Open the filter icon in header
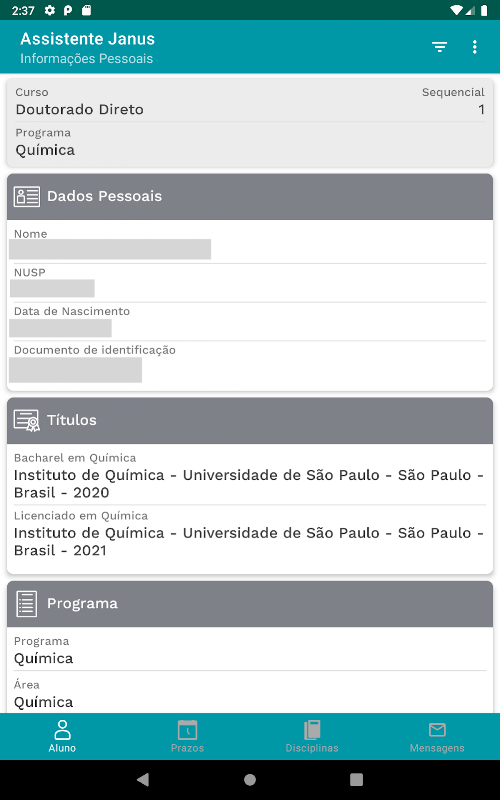500x800 pixels. tap(439, 47)
